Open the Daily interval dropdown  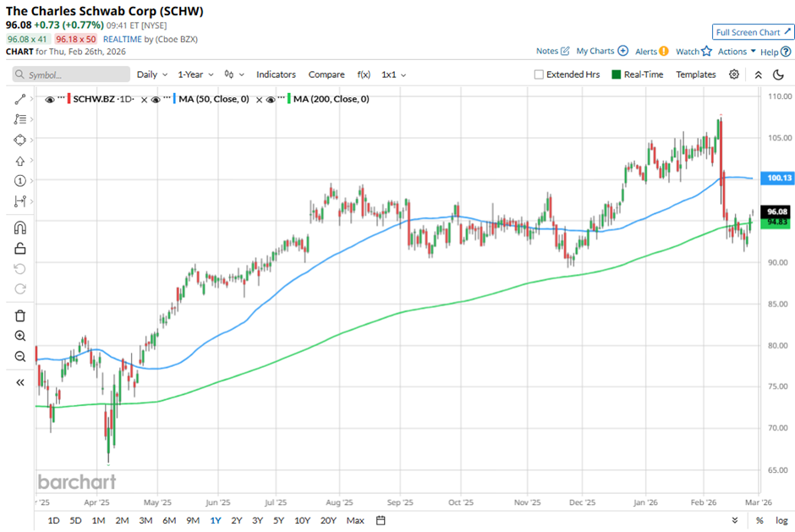click(151, 74)
